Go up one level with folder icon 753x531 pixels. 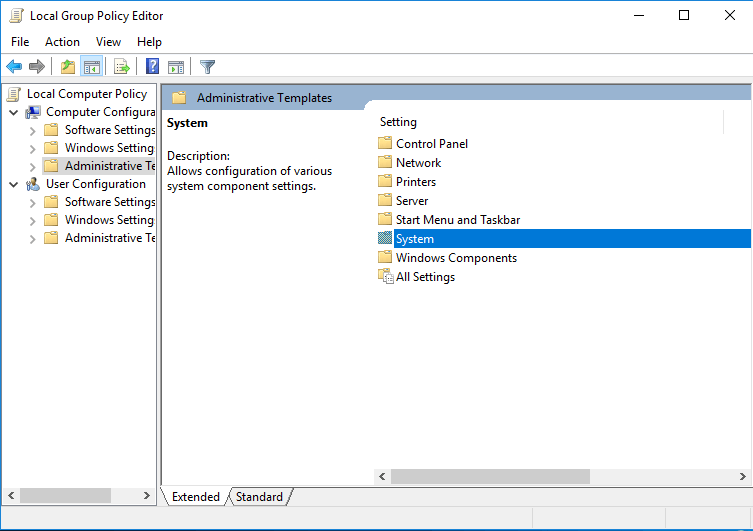68,66
